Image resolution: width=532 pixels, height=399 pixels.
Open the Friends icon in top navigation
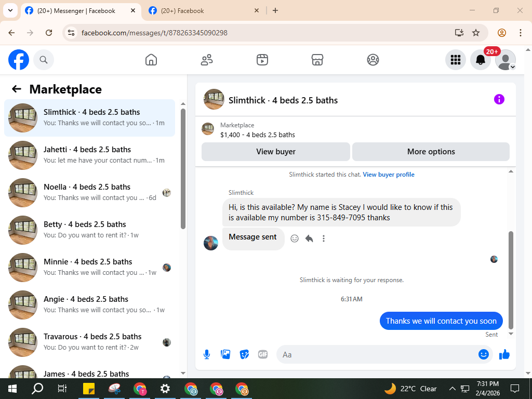point(207,60)
